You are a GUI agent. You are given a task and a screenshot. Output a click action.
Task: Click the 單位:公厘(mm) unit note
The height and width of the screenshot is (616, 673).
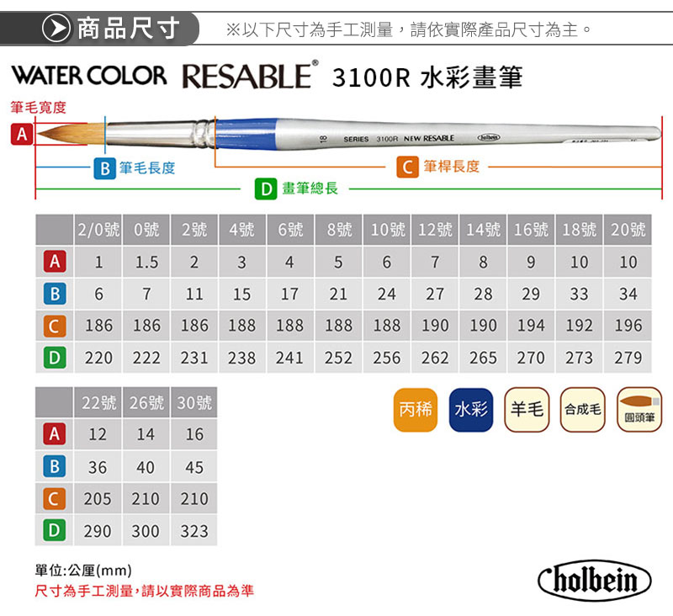point(83,571)
